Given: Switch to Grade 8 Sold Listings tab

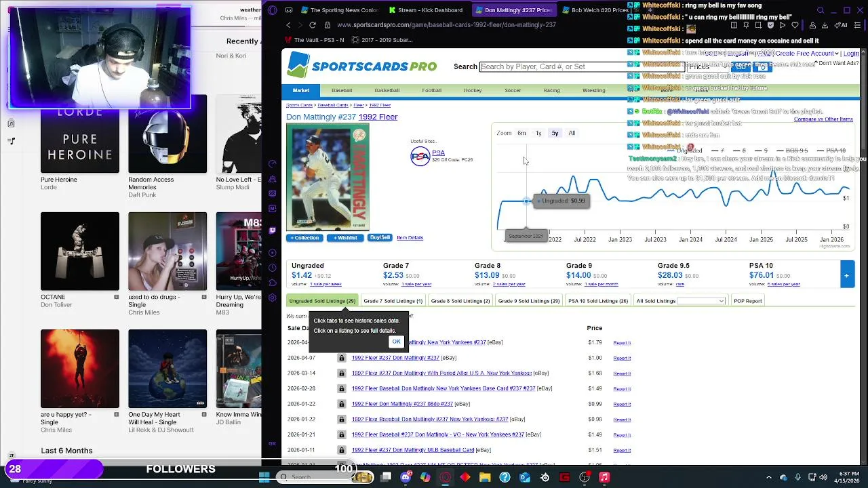Looking at the screenshot, I should coord(460,301).
